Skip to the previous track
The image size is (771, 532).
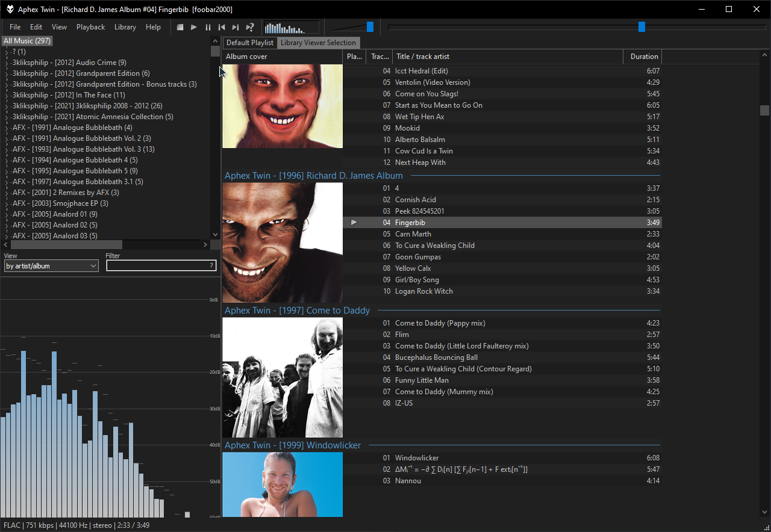[222, 27]
